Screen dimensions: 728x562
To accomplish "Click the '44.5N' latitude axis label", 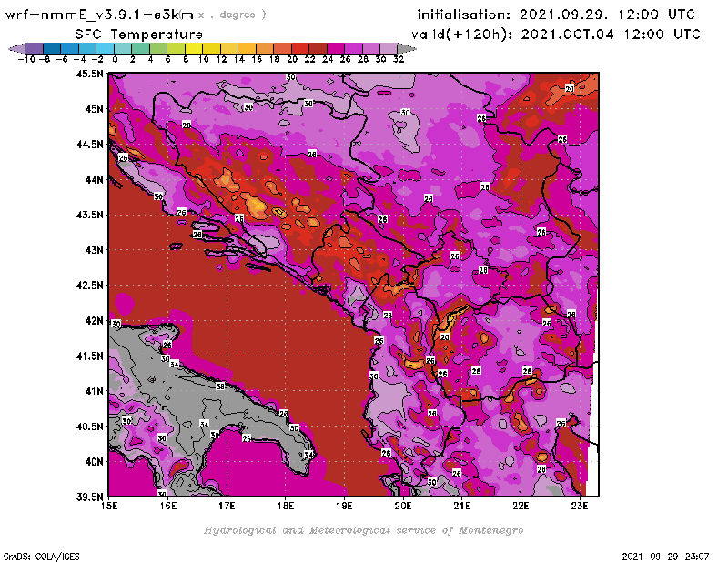I will click(x=89, y=145).
